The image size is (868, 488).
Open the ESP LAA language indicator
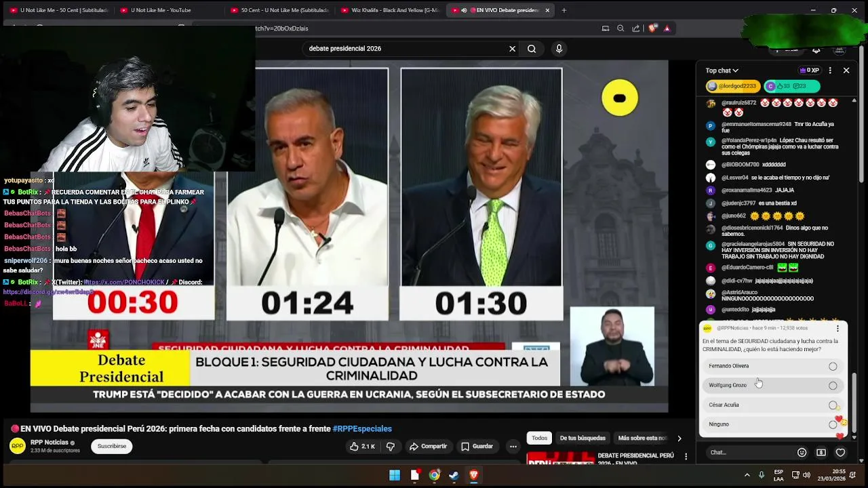click(779, 475)
